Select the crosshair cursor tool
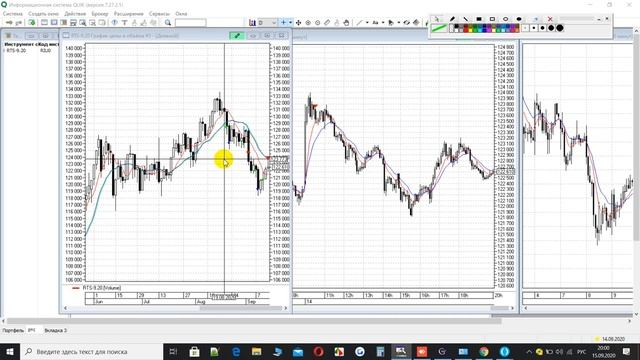Image resolution: width=640 pixels, height=360 pixels. (283, 22)
